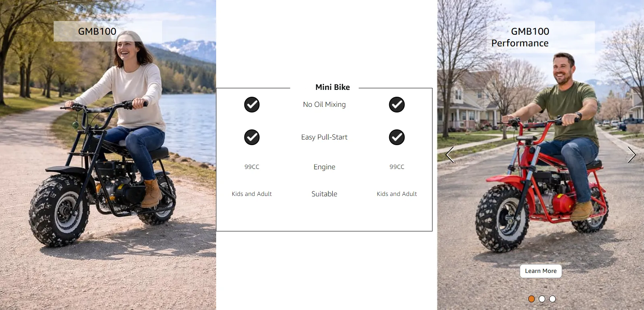Click the left column 99CC value
The width and height of the screenshot is (644, 310).
click(252, 167)
